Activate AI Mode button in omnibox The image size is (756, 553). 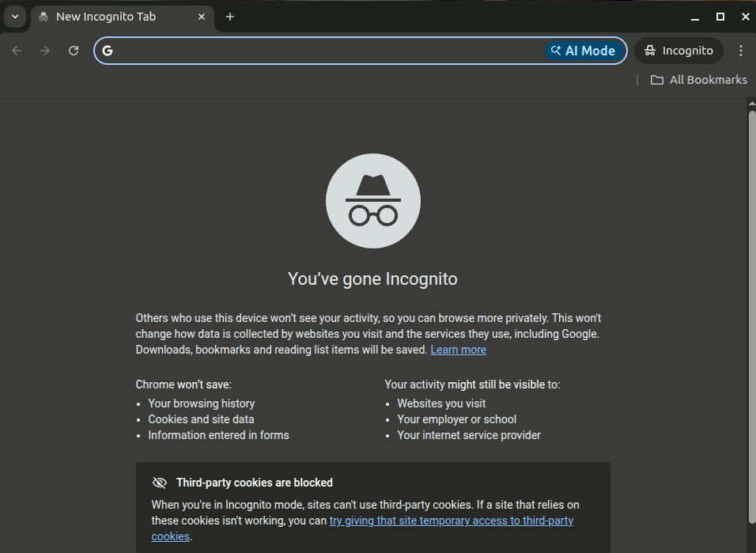(x=584, y=51)
